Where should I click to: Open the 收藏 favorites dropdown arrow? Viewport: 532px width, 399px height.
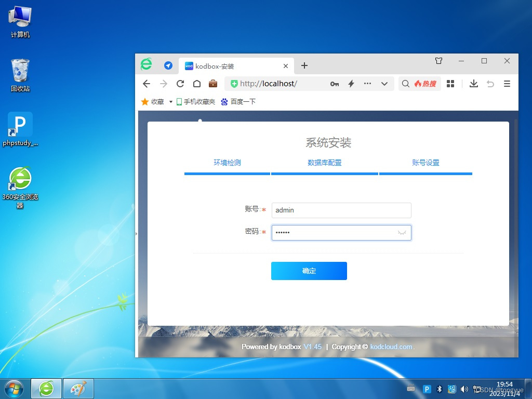[x=171, y=101]
